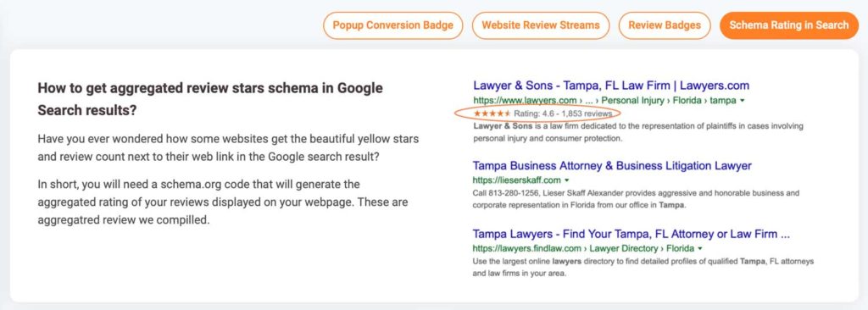Expand dropdown arrow beside lieserskaff.com URL
The width and height of the screenshot is (868, 310).
coord(567,180)
